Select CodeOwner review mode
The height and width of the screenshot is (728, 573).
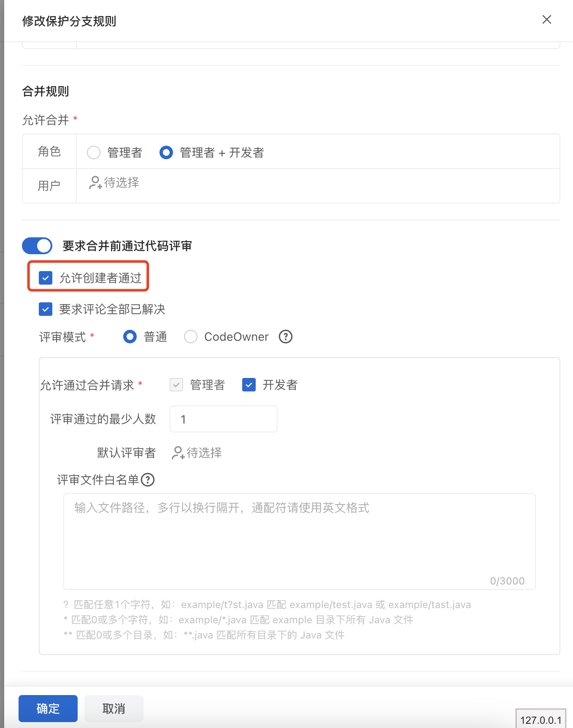(x=191, y=337)
